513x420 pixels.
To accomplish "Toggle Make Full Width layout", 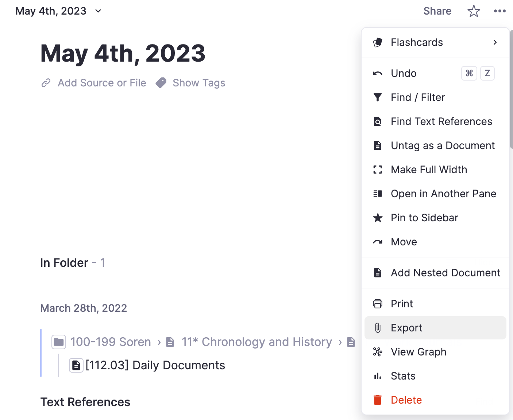I will tap(429, 170).
